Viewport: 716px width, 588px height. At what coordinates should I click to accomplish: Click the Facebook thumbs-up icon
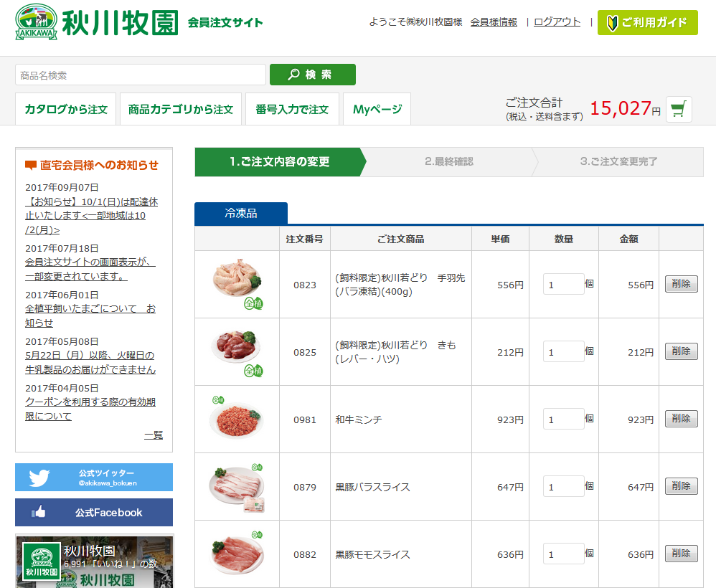point(39,512)
